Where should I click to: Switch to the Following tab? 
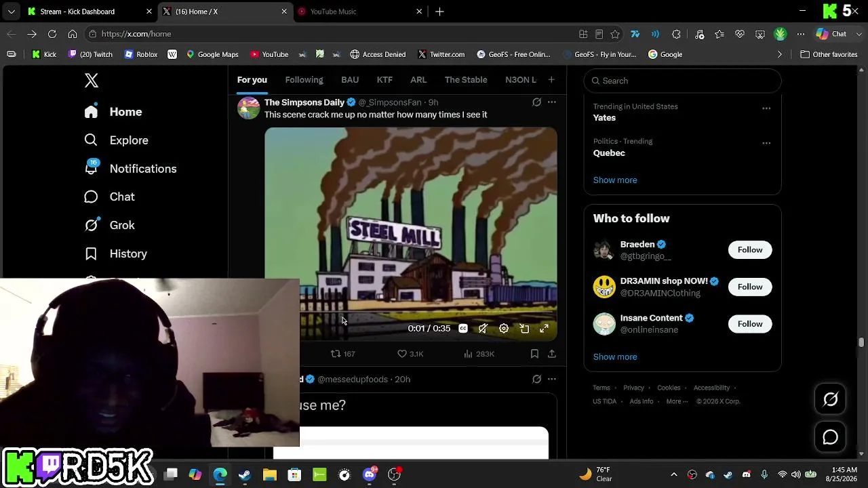tap(304, 80)
